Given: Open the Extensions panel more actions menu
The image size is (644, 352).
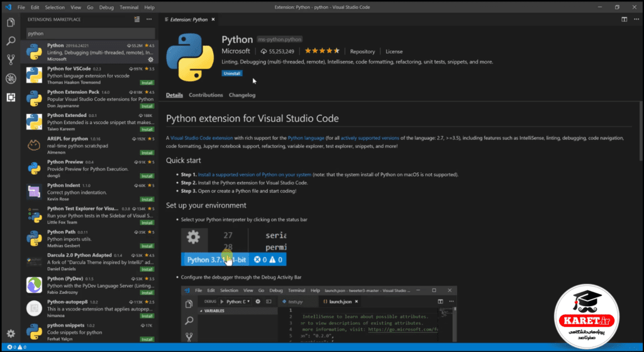Looking at the screenshot, I should (149, 20).
